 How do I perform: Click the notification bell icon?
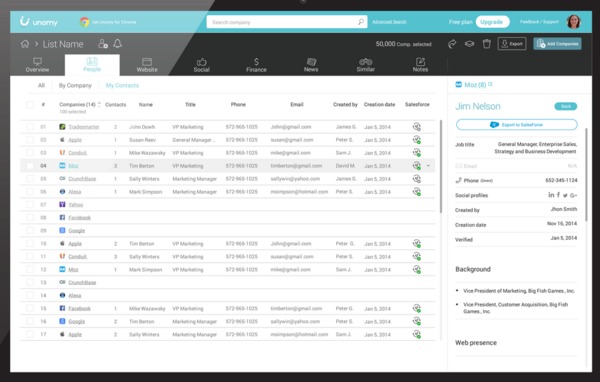coord(117,44)
